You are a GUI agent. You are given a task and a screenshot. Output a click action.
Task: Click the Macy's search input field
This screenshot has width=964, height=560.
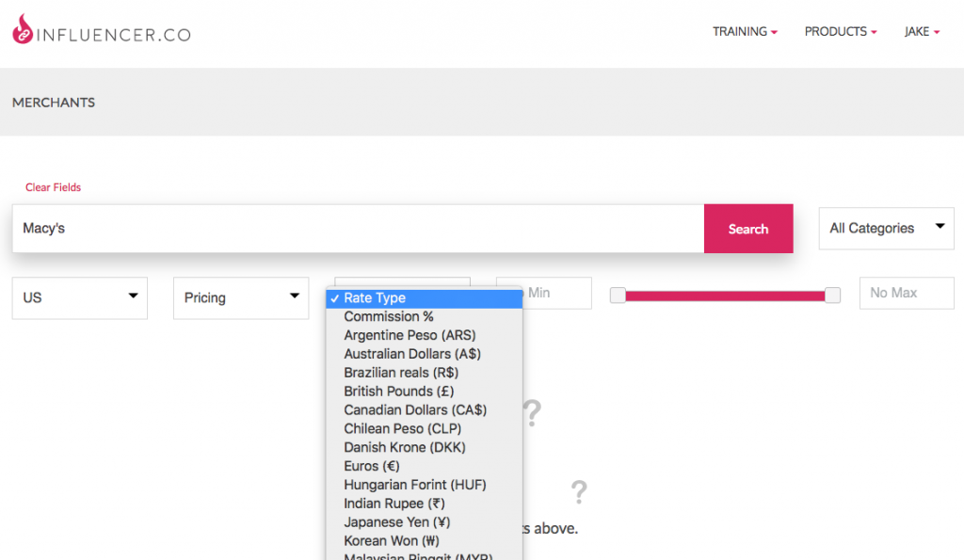[359, 229]
